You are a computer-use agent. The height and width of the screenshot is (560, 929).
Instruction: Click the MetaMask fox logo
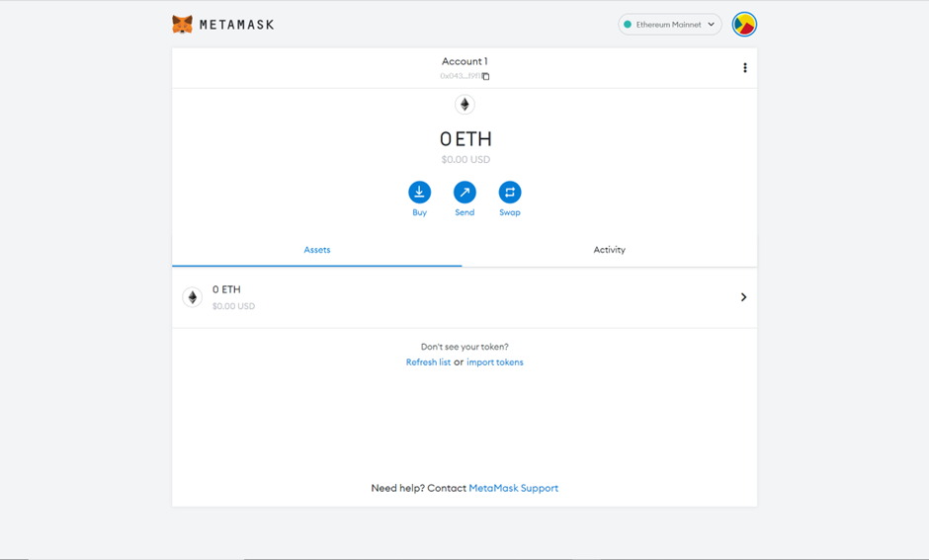pos(183,25)
